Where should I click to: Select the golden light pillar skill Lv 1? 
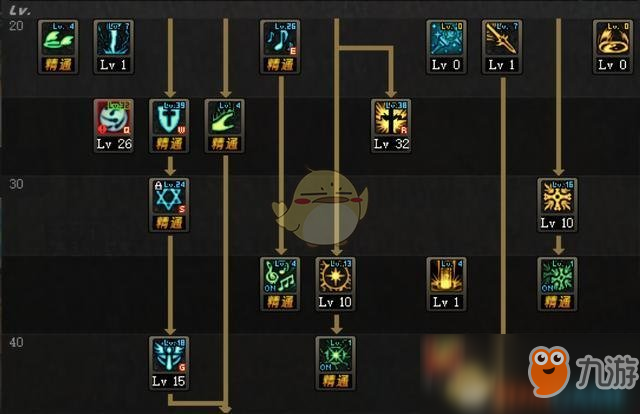pyautogui.click(x=447, y=285)
